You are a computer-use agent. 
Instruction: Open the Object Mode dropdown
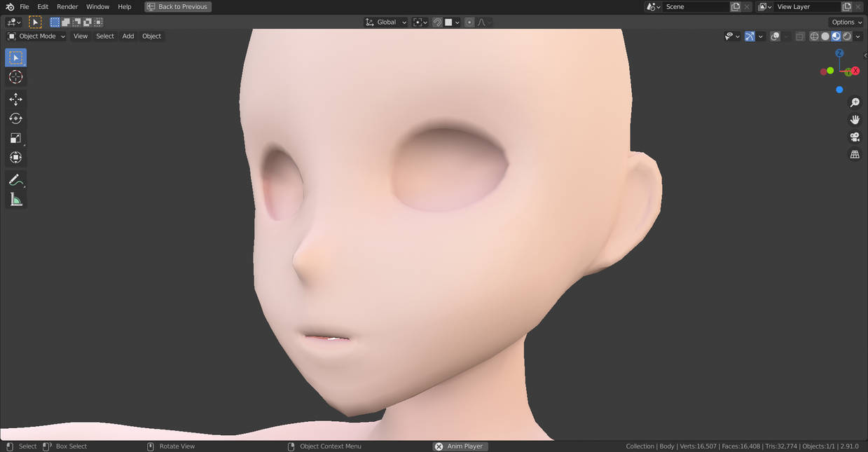36,36
